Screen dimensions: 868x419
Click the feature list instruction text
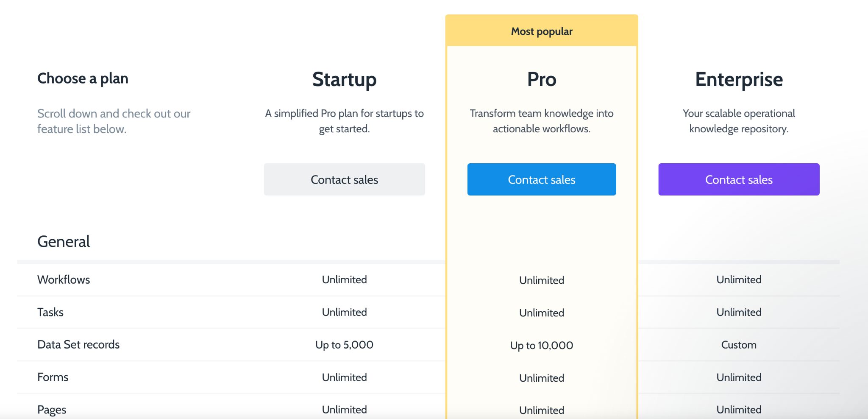tap(114, 121)
